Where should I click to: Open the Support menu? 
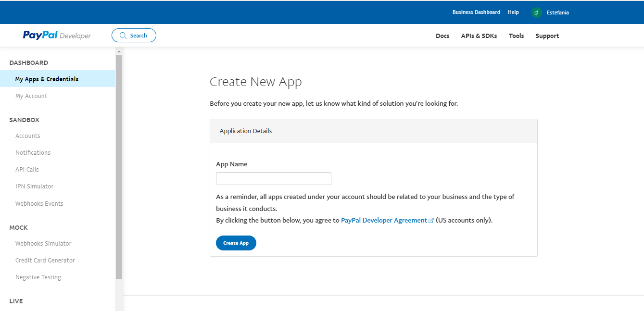547,36
